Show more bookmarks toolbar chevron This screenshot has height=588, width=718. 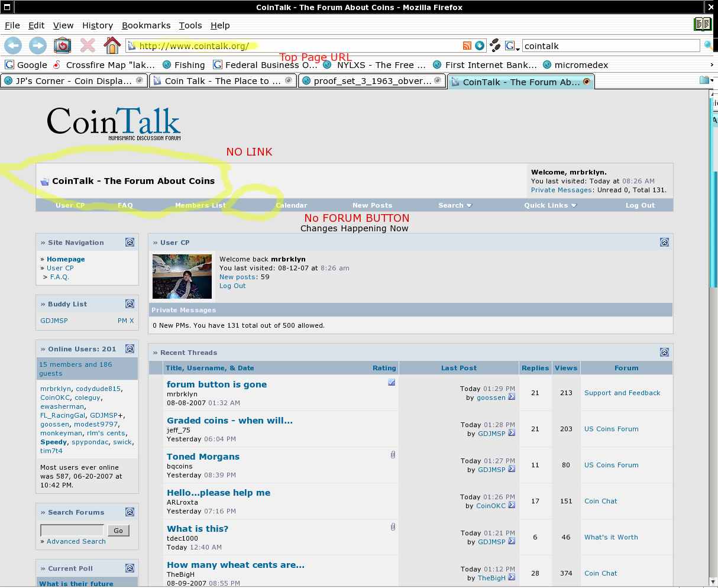pyautogui.click(x=711, y=64)
